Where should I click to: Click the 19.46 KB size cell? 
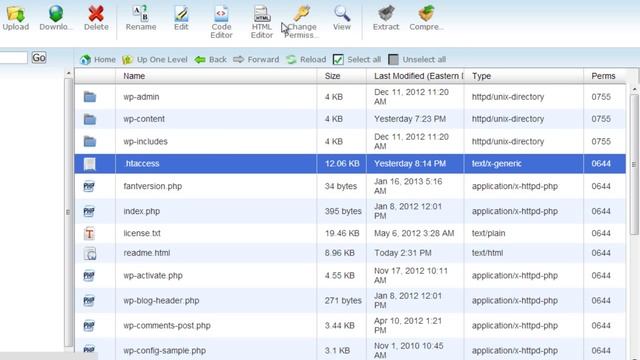[342, 233]
